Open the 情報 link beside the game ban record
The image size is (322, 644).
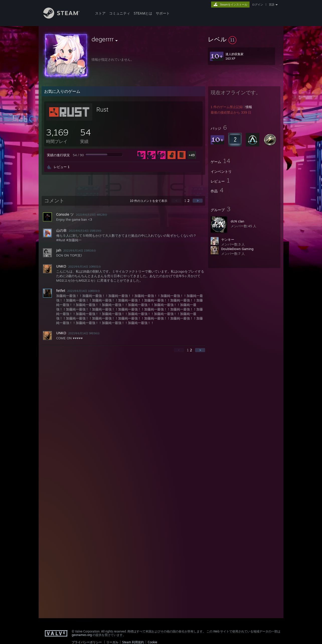249,107
